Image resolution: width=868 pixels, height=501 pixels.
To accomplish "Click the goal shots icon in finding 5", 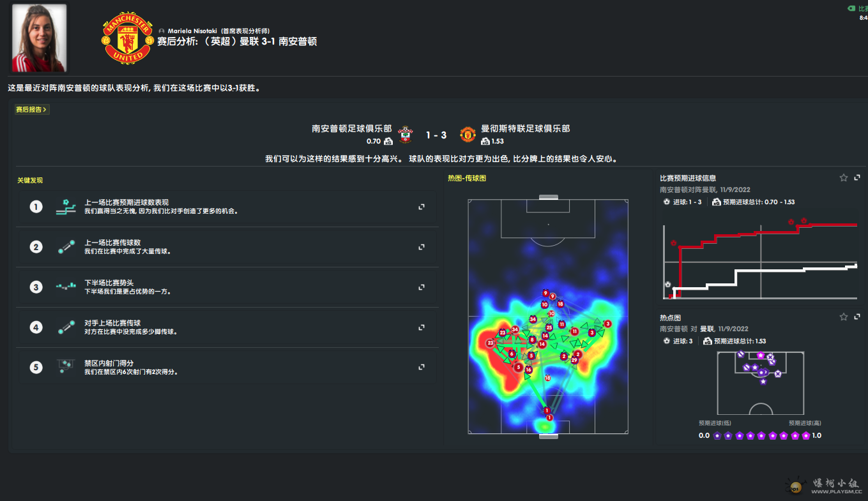I will tap(66, 366).
